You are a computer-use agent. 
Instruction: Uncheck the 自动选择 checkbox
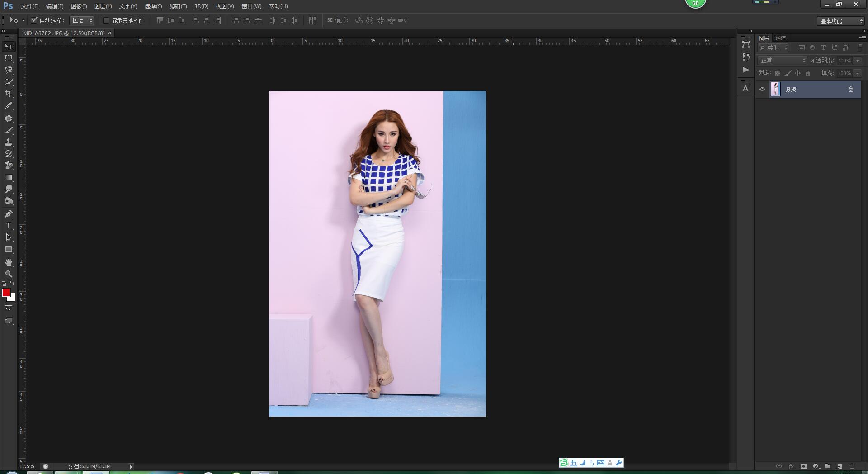point(34,20)
